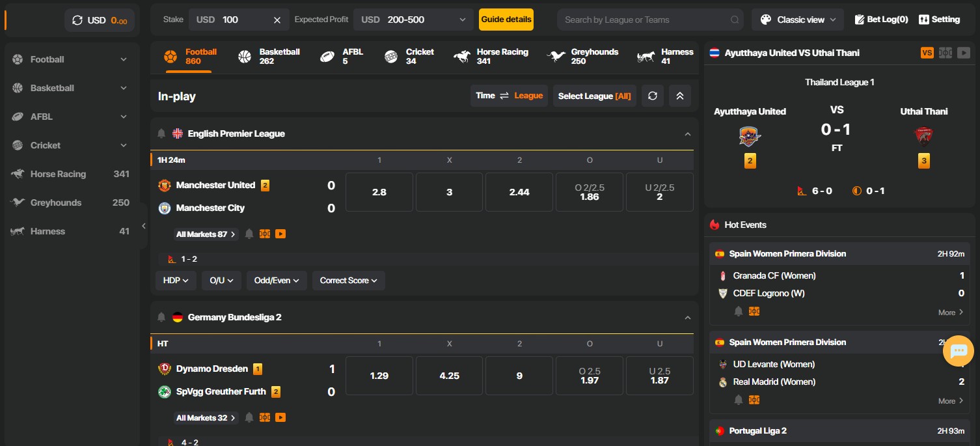
Task: Click the pitch tracker icon for Dynamo Dresden match
Action: [264, 417]
